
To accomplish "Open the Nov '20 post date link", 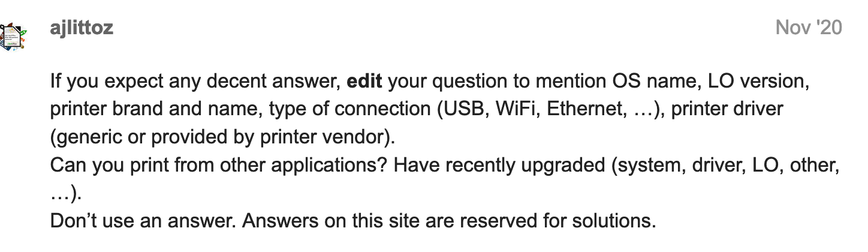I will [x=809, y=28].
